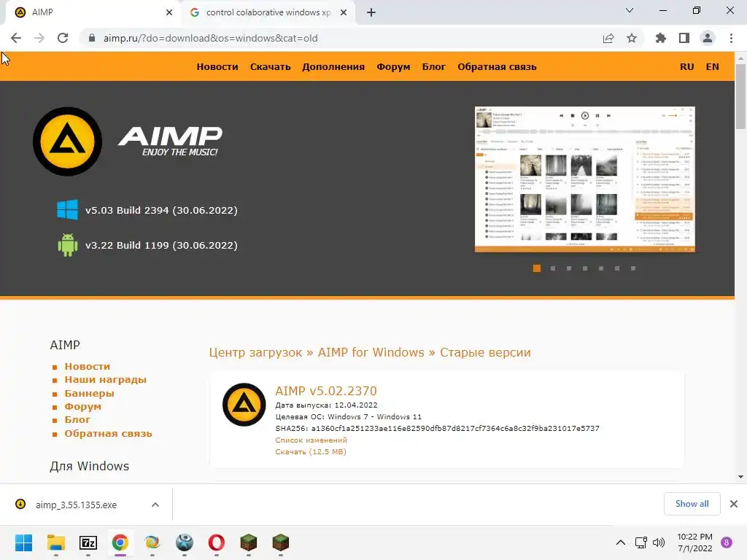
Task: Open the Chrome profile avatar
Action: [708, 38]
